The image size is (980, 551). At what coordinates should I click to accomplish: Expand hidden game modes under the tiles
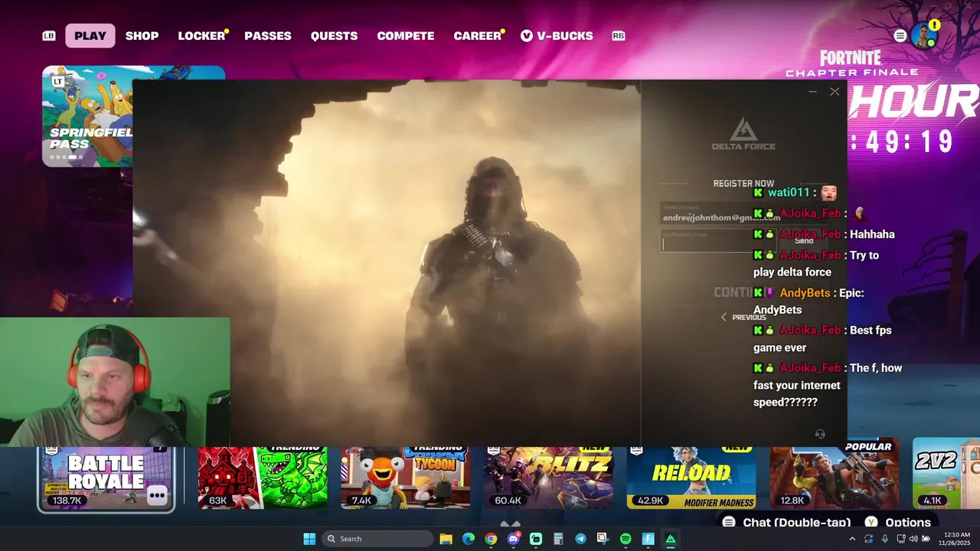coord(510,524)
